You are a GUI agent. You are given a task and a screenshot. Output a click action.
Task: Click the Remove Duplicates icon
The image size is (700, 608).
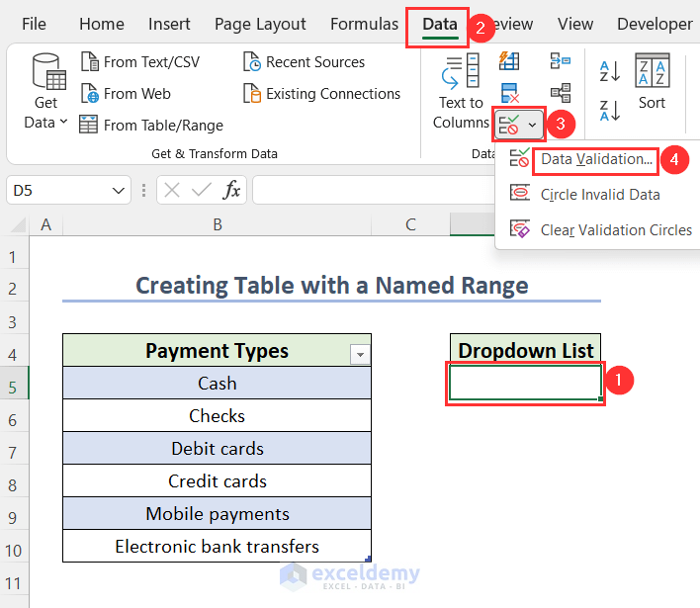coord(509,93)
